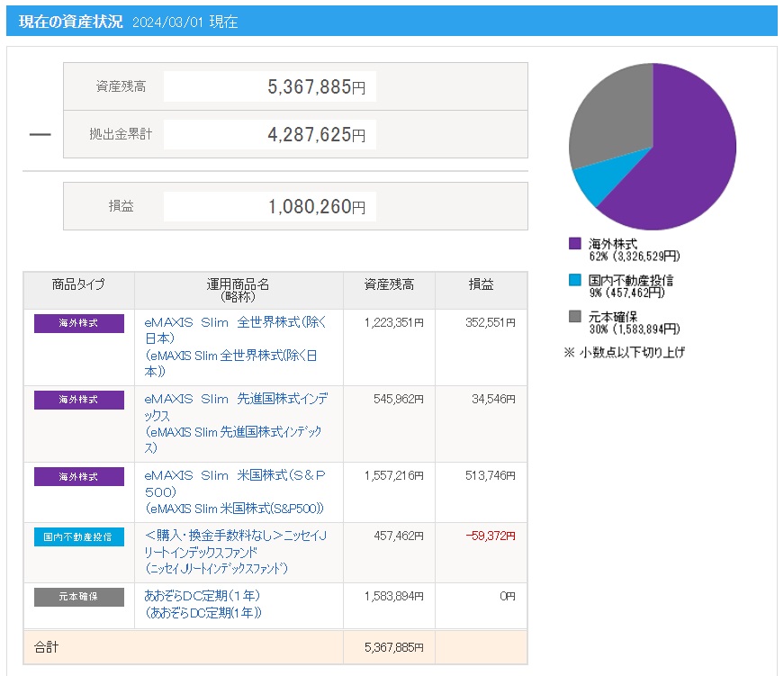This screenshot has width=784, height=676.
Task: Click the blue legend swatch for 国内不動産投信
Action: point(575,281)
